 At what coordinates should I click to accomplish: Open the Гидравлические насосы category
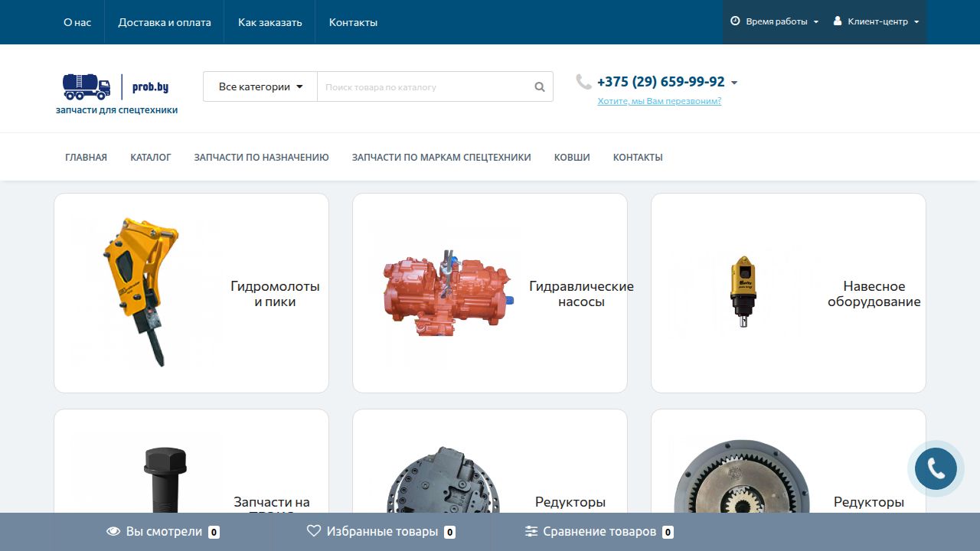click(581, 294)
